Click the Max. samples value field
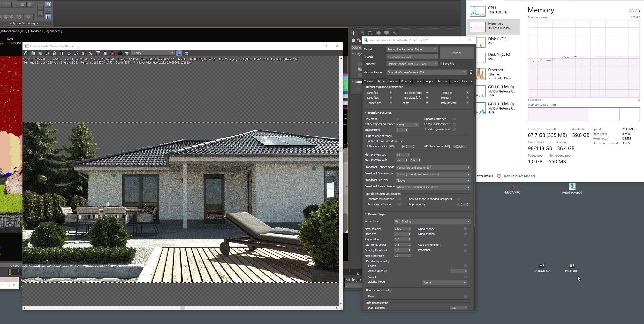644x324 pixels. click(401, 229)
